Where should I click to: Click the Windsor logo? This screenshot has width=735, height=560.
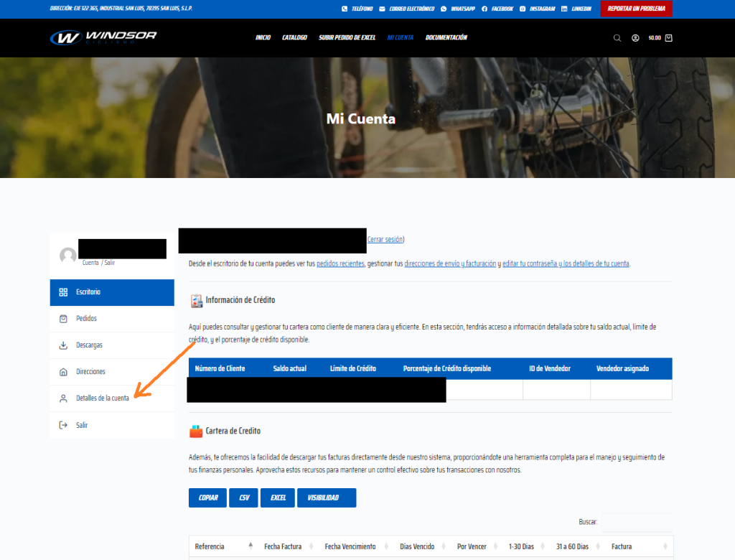[103, 37]
